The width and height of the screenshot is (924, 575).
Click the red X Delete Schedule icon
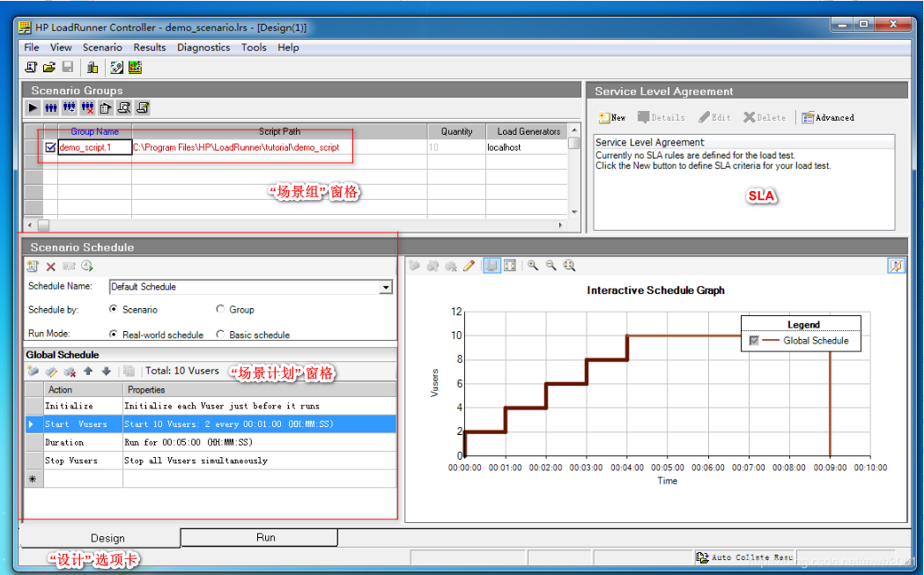51,266
